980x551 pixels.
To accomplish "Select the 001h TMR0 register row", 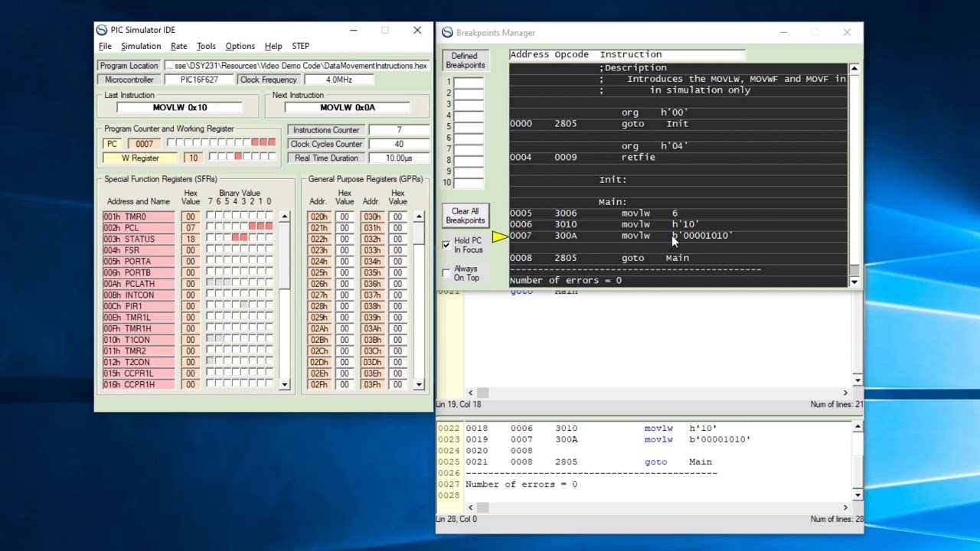I will click(139, 217).
